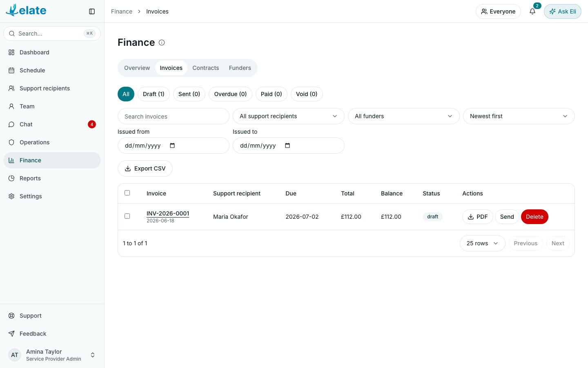This screenshot has height=368, width=588.
Task: Click the 2026-07-02 due date cell
Action: (302, 217)
